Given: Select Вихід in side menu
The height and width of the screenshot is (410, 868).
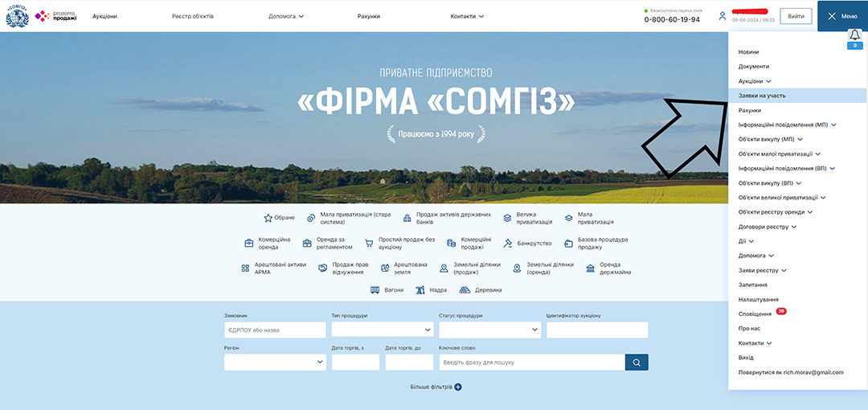Looking at the screenshot, I should [x=746, y=358].
